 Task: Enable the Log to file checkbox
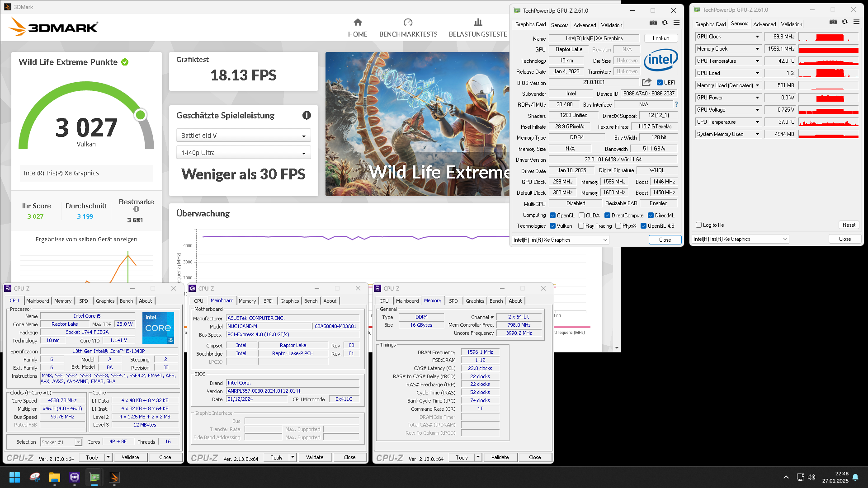[x=698, y=225]
